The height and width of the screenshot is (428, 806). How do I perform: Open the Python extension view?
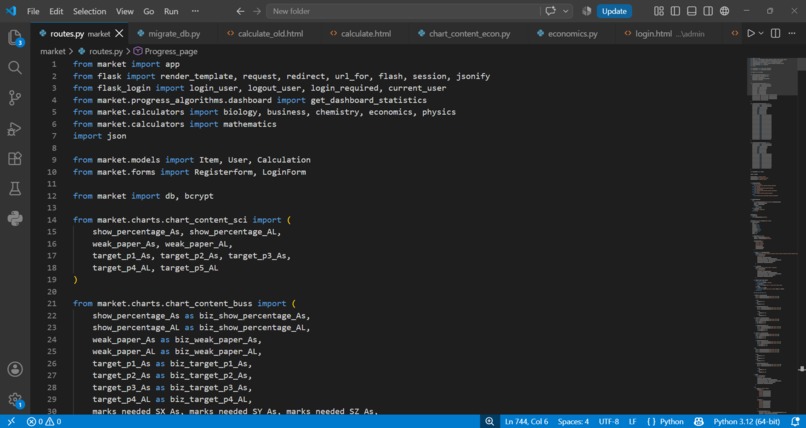[15, 219]
